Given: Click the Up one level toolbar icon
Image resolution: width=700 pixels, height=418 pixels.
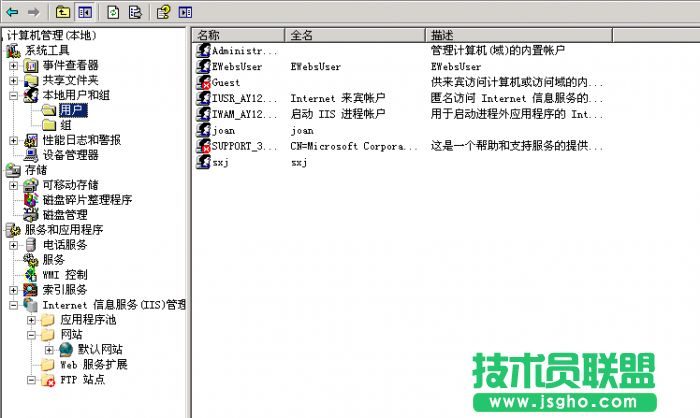Looking at the screenshot, I should click(x=63, y=12).
